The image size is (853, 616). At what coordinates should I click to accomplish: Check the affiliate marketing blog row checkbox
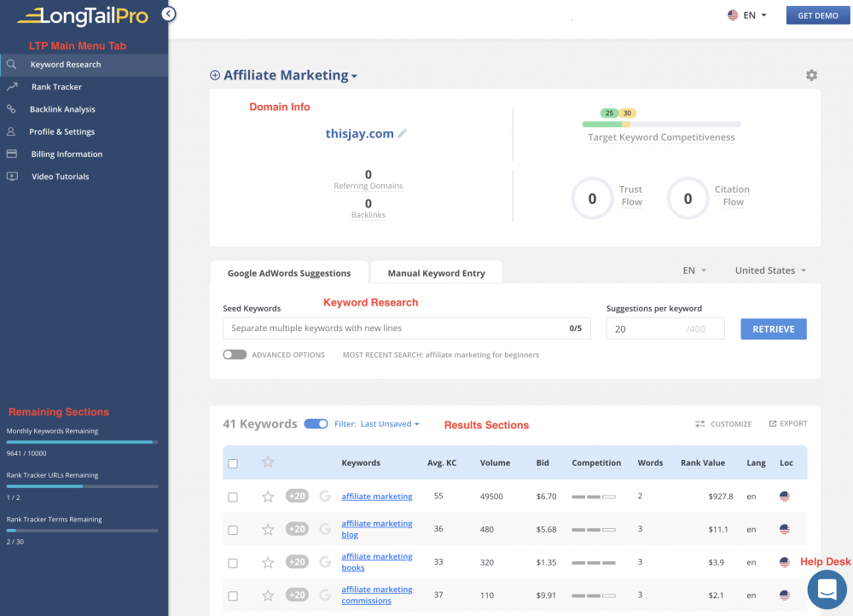tap(233, 530)
